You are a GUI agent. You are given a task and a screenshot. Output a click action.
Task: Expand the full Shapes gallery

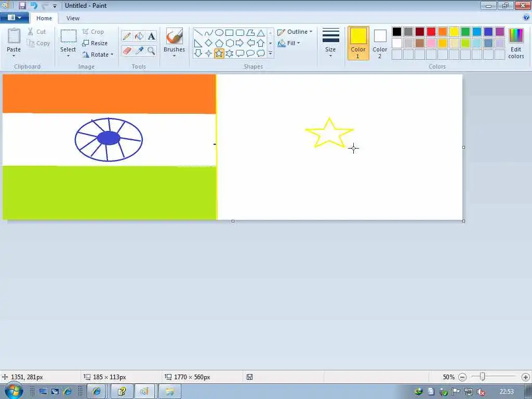[x=270, y=54]
